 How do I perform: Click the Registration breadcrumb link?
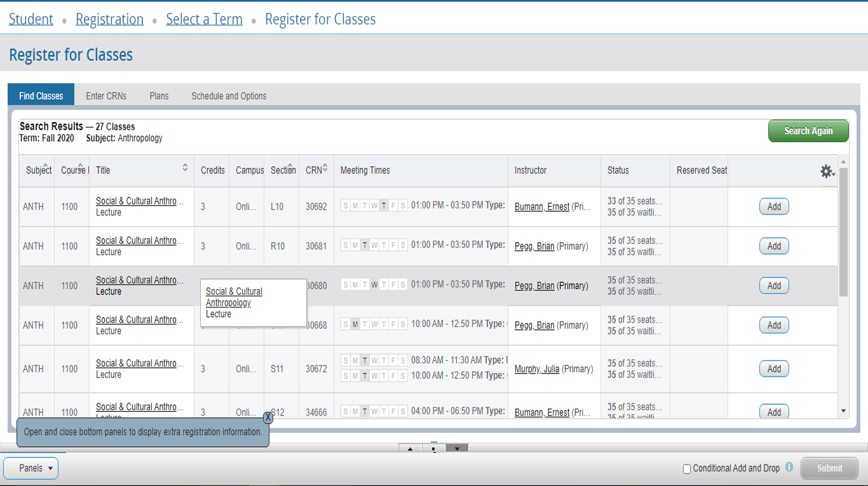[109, 20]
